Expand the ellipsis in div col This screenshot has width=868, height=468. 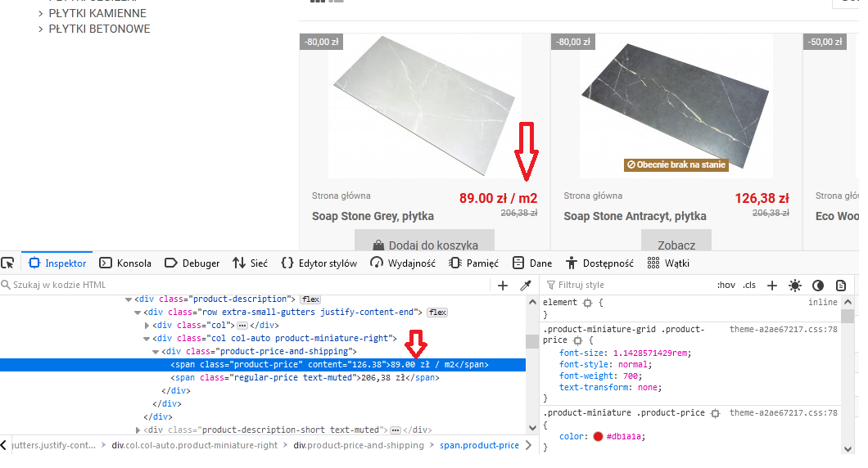click(x=242, y=326)
